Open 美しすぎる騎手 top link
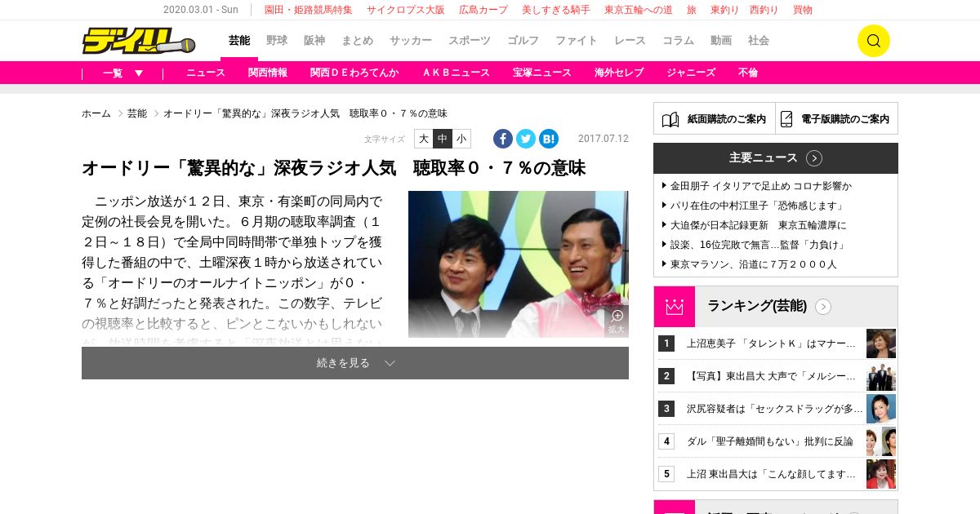Image resolution: width=980 pixels, height=514 pixels. pos(556,10)
